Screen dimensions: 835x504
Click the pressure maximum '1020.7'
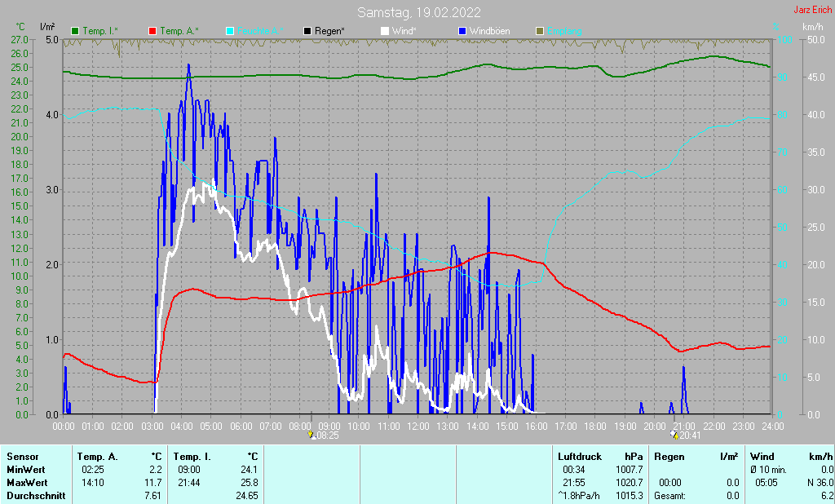coord(630,483)
